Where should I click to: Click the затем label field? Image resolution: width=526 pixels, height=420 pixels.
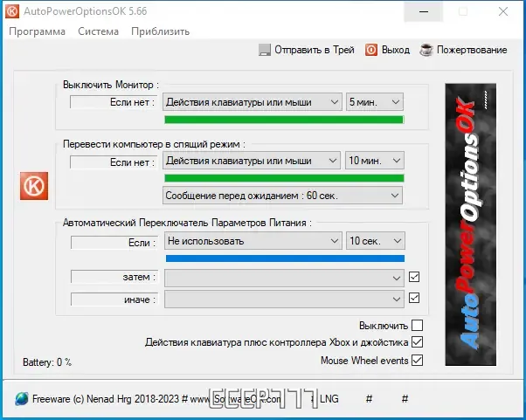point(114,277)
